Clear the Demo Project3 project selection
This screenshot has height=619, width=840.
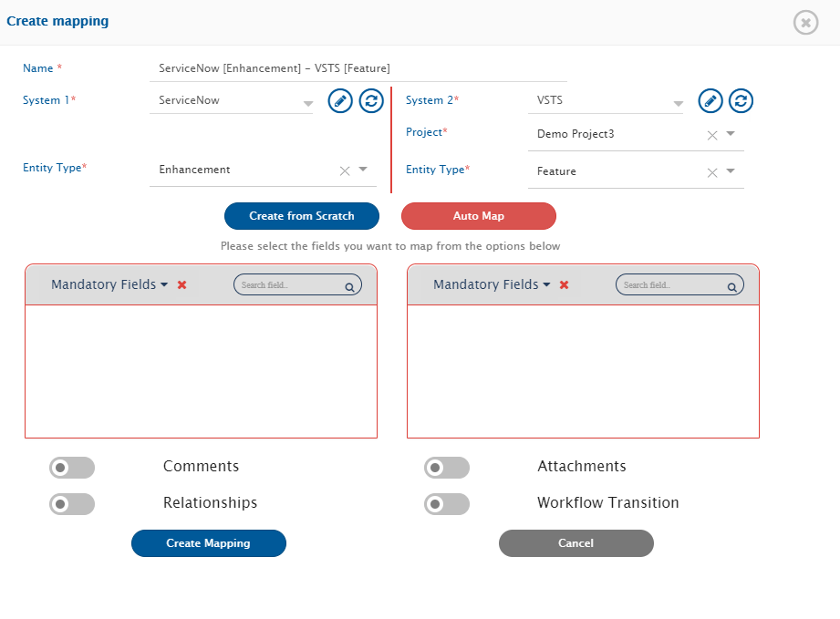(712, 134)
